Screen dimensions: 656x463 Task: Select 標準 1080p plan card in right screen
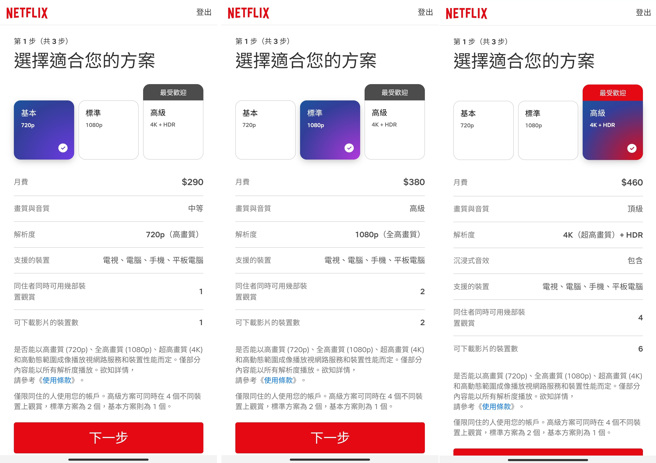pyautogui.click(x=548, y=130)
